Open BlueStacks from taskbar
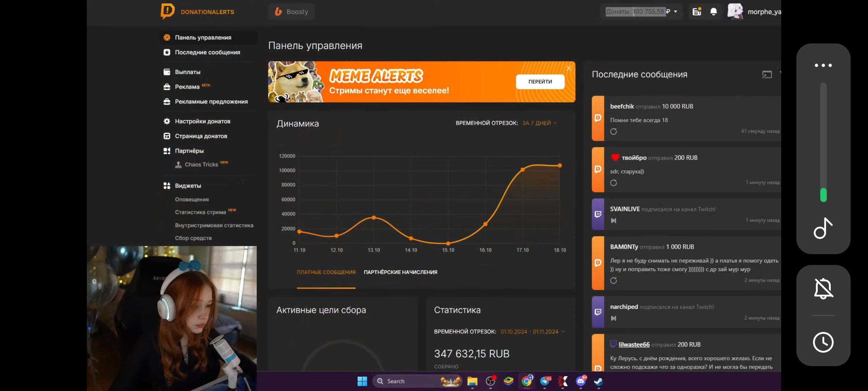 click(509, 381)
